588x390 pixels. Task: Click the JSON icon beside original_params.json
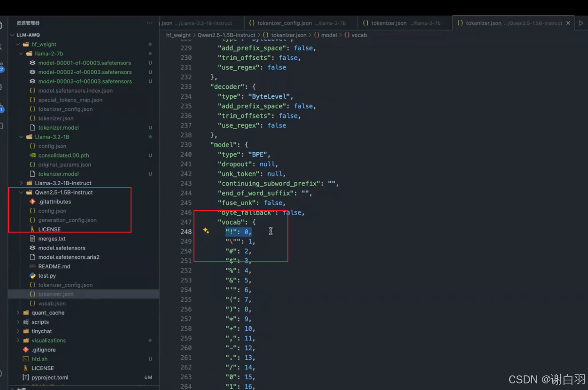(x=32, y=165)
